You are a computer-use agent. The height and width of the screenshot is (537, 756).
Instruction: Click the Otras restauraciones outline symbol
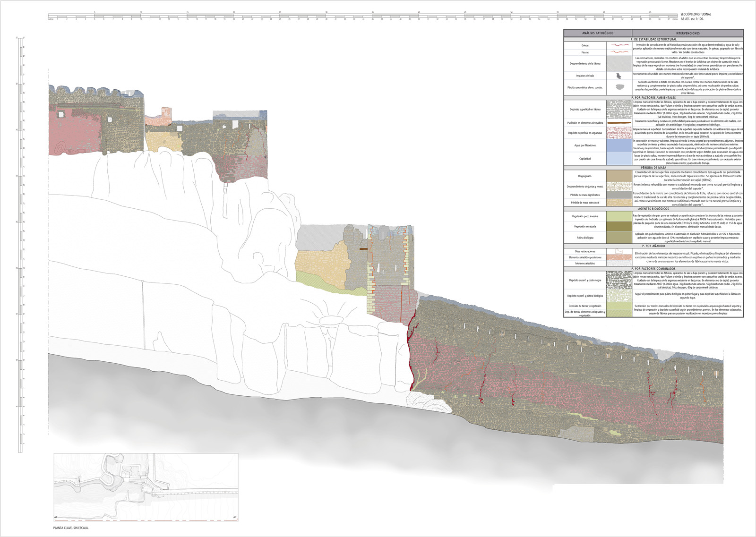click(619, 251)
